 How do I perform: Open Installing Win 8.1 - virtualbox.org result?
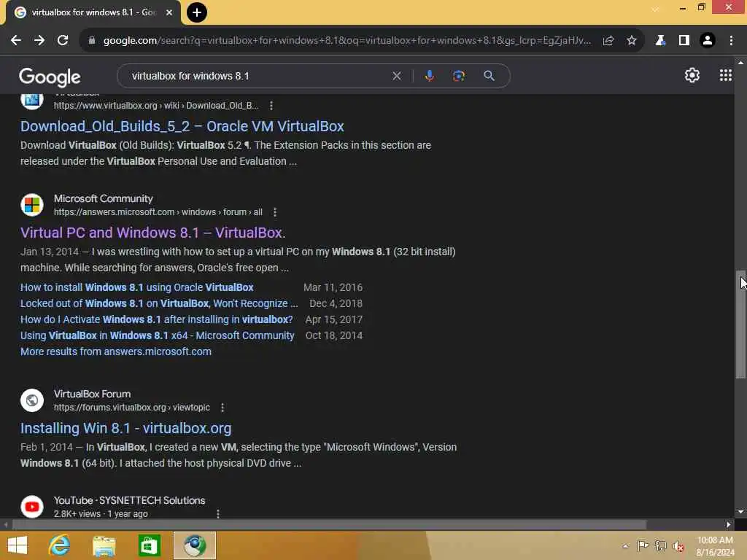coord(125,428)
